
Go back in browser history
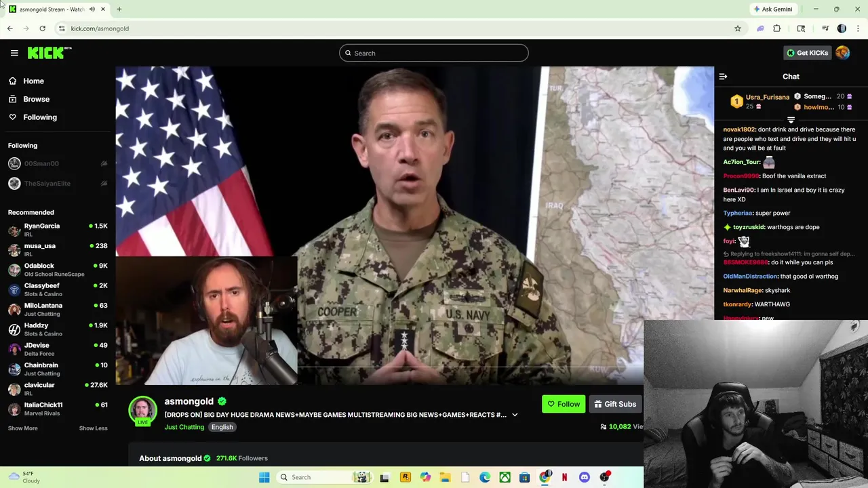click(x=10, y=28)
